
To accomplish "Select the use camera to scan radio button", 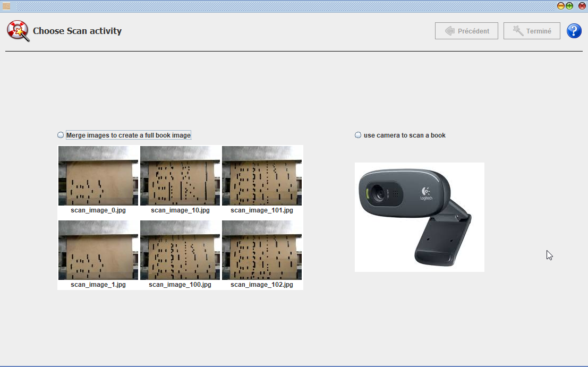I will coord(358,135).
